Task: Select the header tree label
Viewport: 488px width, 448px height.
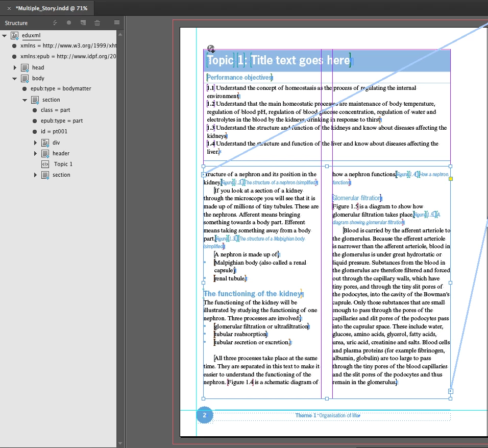Action: pos(61,153)
